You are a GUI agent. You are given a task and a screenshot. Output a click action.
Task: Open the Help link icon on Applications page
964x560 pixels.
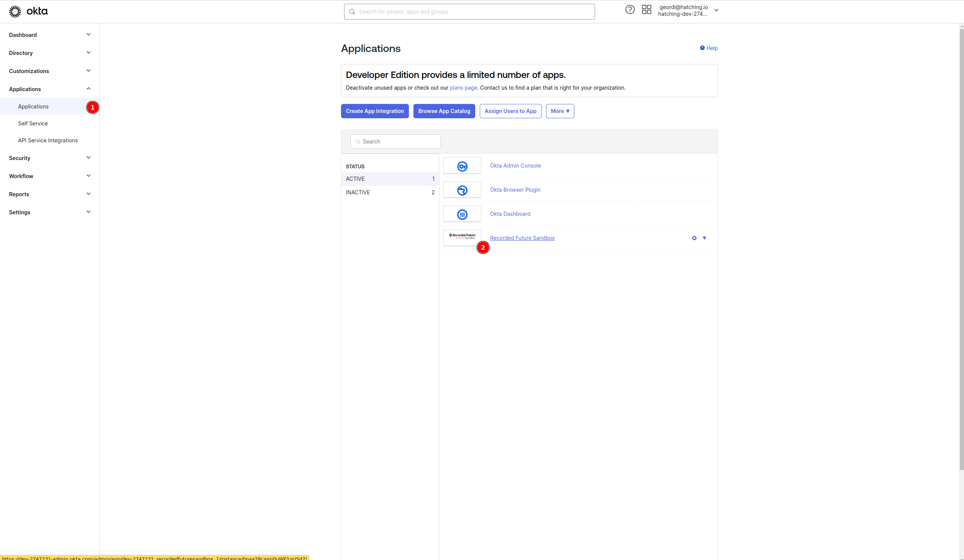coord(702,48)
